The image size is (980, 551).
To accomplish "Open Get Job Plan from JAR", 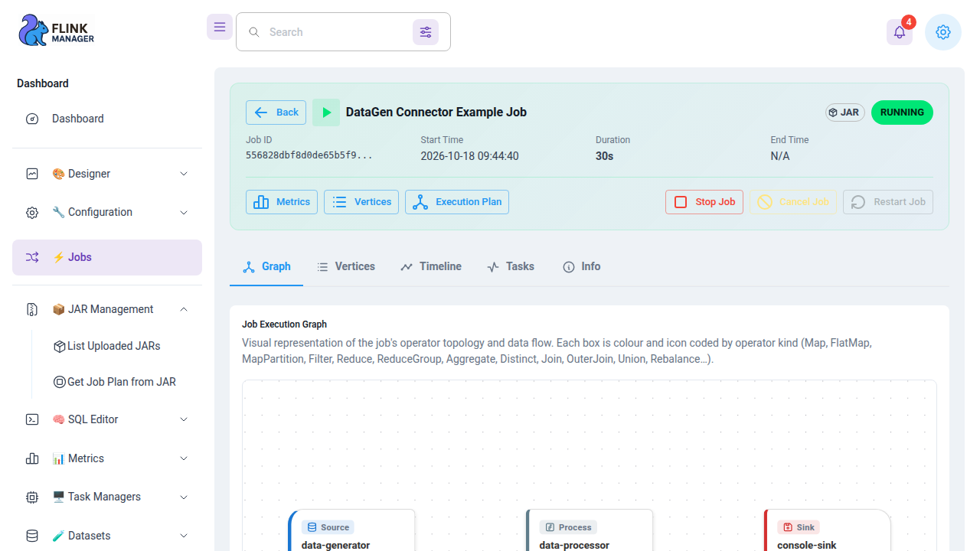I will 115,382.
